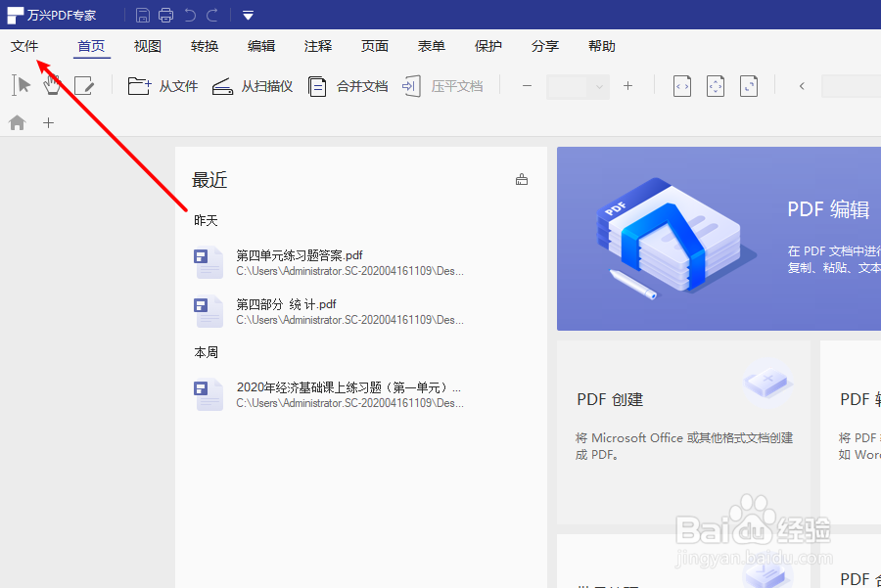Click the zoom out minus button

click(x=527, y=86)
